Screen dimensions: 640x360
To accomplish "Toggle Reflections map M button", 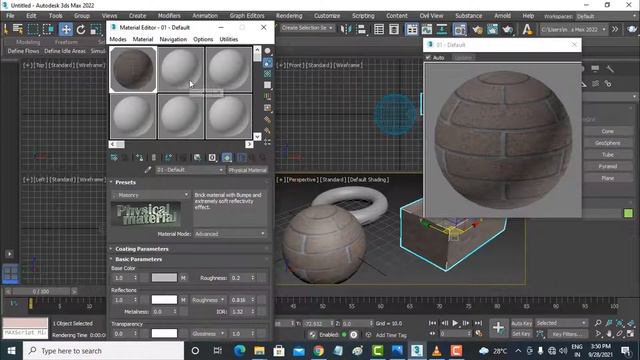I will 183,300.
